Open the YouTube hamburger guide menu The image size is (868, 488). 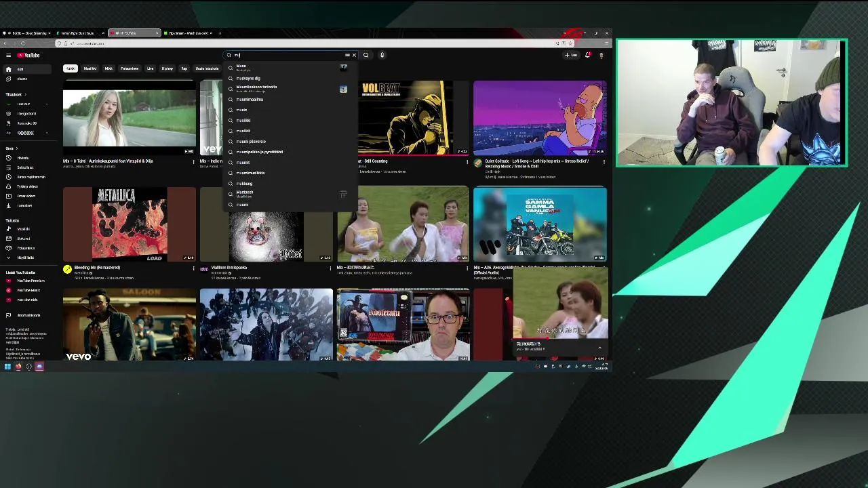coord(8,55)
